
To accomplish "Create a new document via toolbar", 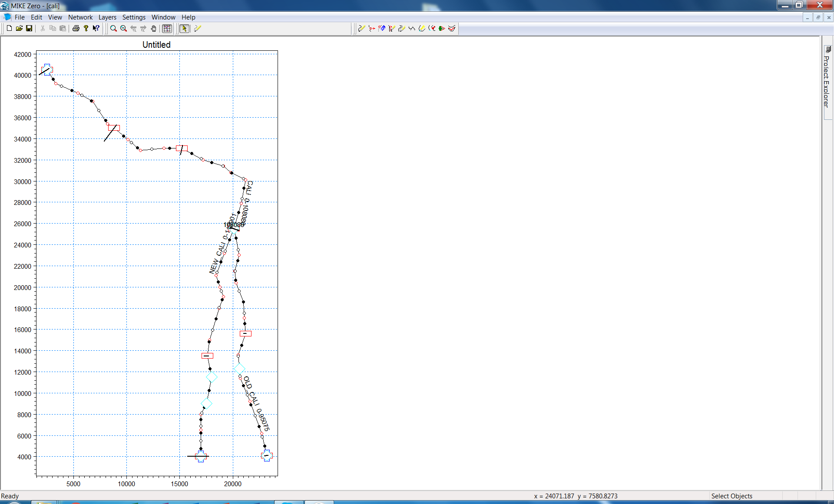I will click(9, 28).
